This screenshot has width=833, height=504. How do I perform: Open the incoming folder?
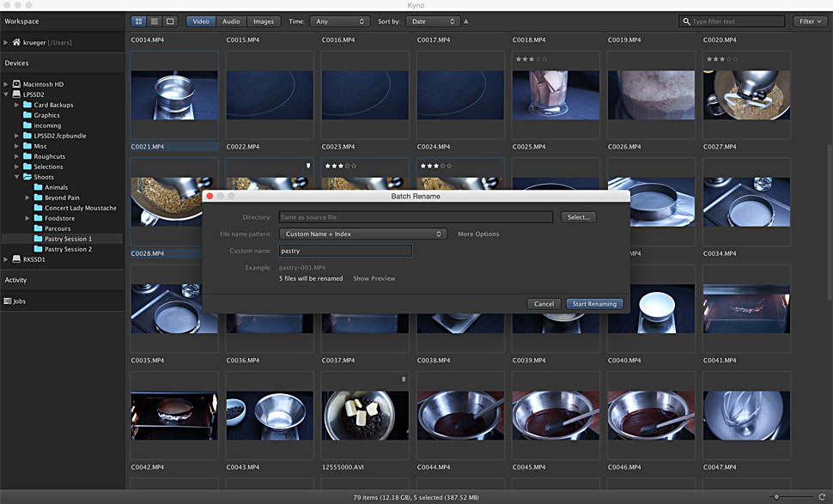point(42,125)
